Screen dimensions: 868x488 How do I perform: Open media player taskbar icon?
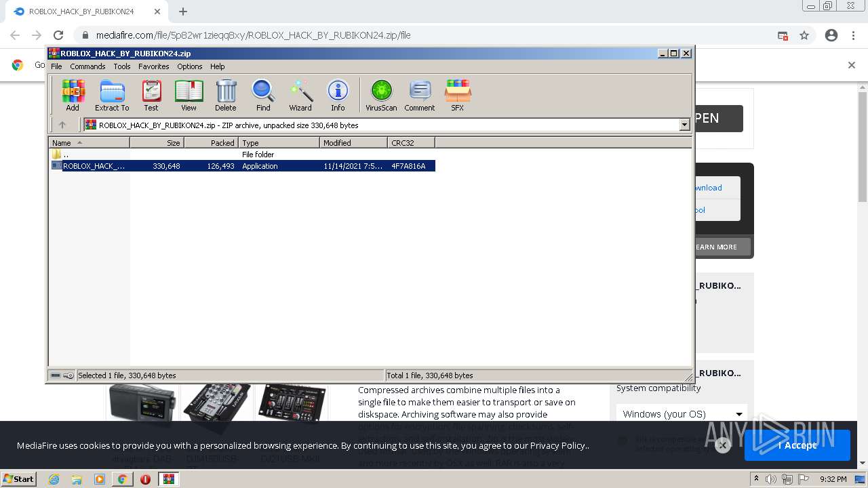click(x=100, y=479)
